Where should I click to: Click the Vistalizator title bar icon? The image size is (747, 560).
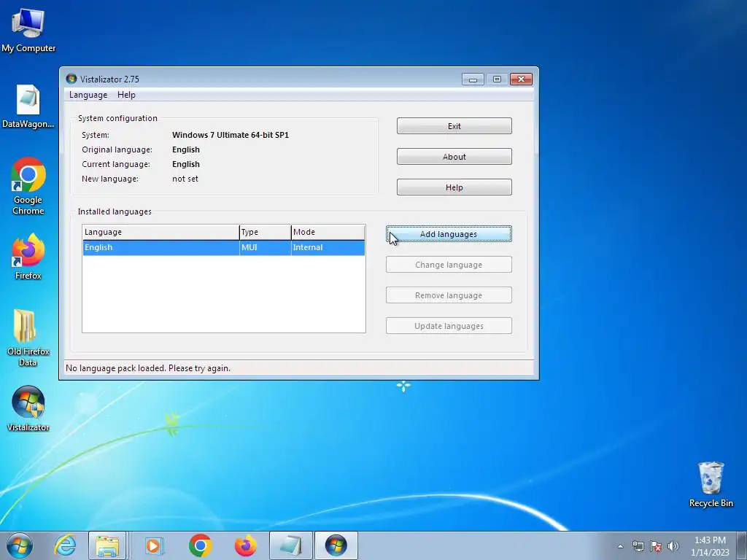point(71,79)
